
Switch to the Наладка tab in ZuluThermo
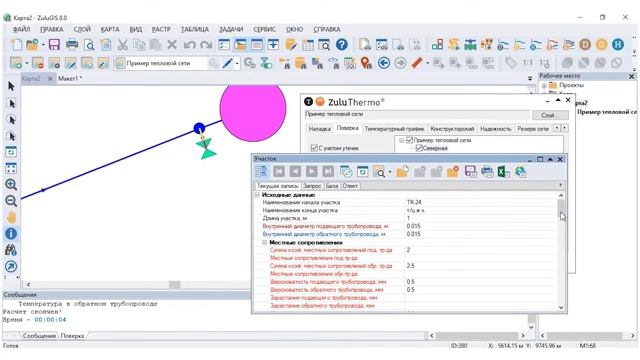tap(319, 129)
